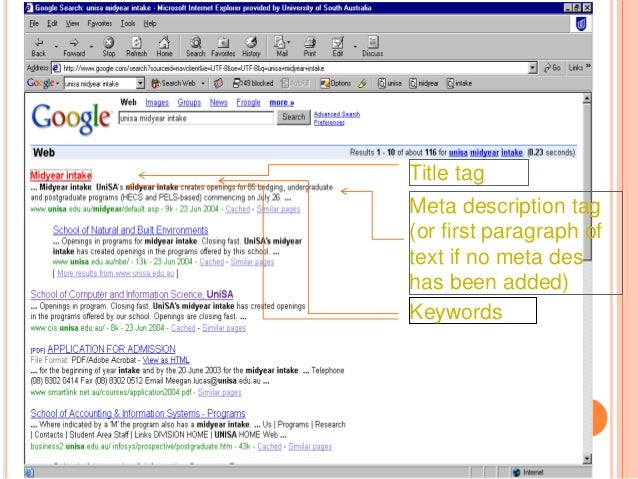Open School of Natural and Built Environments result
This screenshot has width=638, height=479.
[x=130, y=230]
